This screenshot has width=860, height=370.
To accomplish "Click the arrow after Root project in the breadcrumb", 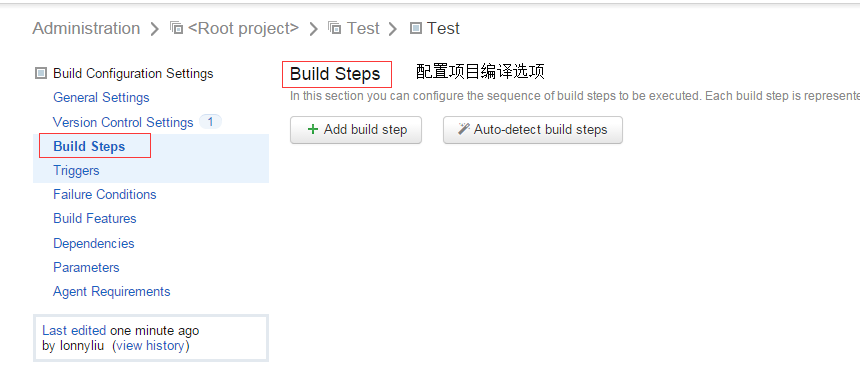I will coord(313,29).
